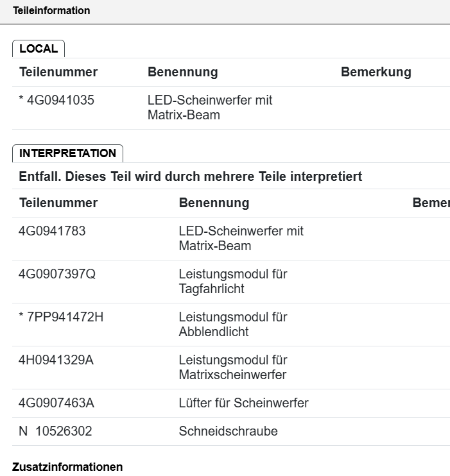450x476 pixels.
Task: Click part number 4H0941329A
Action: [x=56, y=360]
